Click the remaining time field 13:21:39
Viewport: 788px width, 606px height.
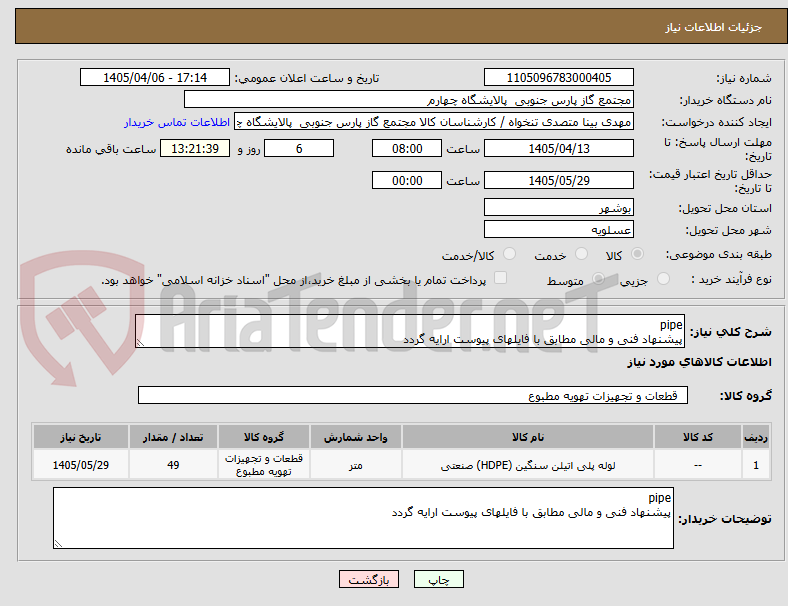point(195,148)
